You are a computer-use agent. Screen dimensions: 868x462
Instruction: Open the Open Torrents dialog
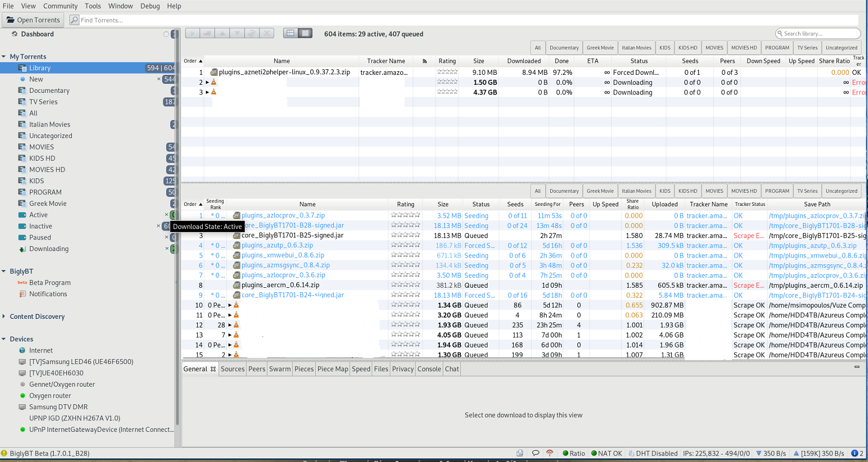pos(33,20)
